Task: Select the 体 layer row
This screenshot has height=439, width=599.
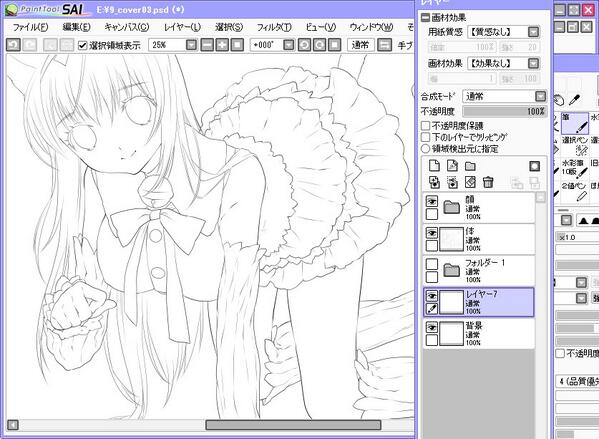Action: [x=479, y=239]
